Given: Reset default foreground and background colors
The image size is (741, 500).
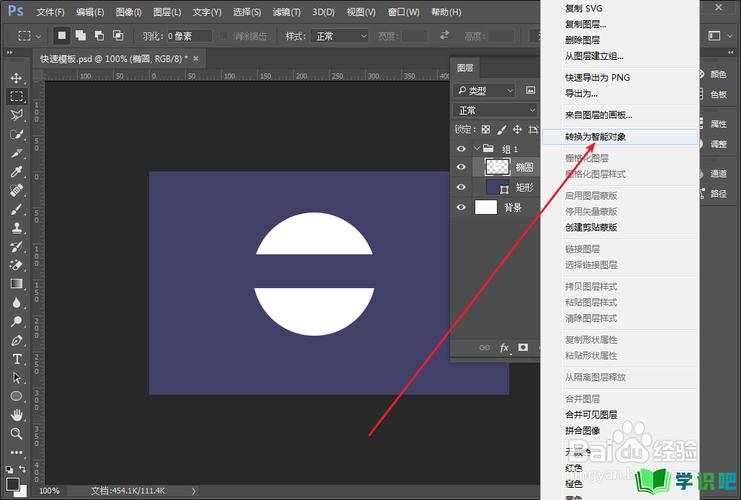Looking at the screenshot, I should [x=9, y=469].
